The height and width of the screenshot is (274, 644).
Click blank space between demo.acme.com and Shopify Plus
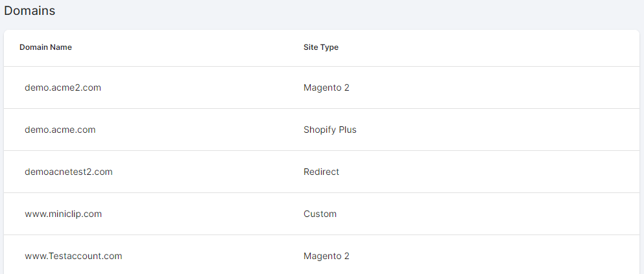[200, 130]
